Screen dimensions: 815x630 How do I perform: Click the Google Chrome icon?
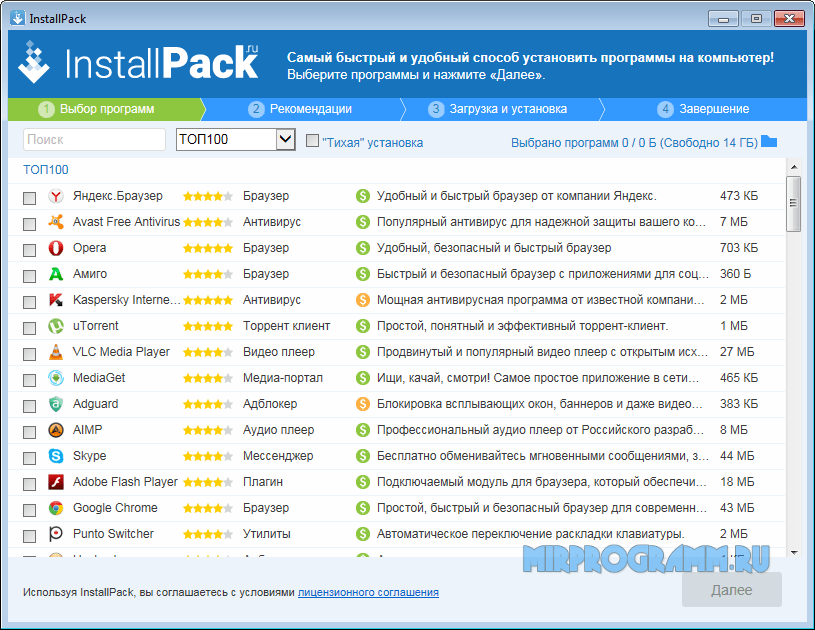pyautogui.click(x=56, y=508)
